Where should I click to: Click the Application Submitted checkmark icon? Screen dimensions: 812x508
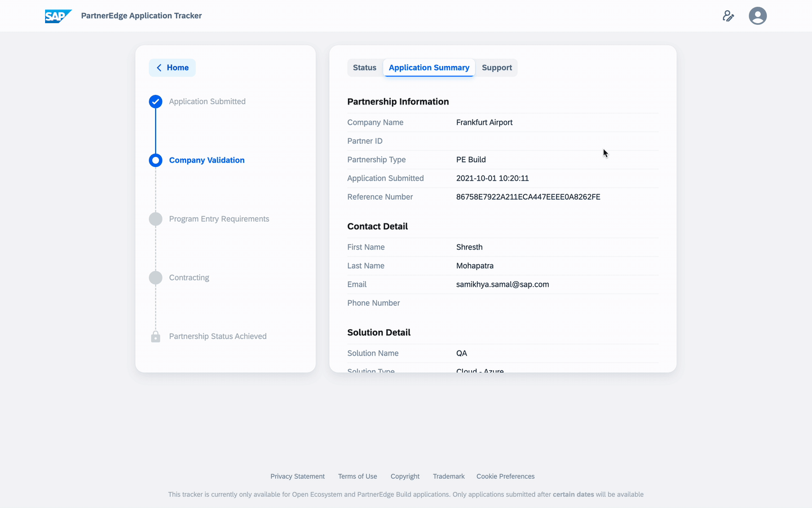[156, 102]
